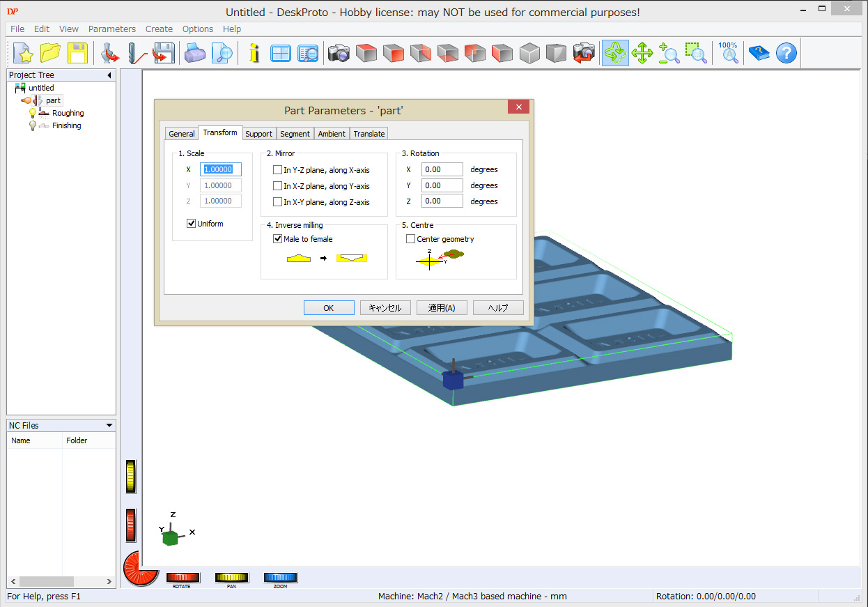Image resolution: width=868 pixels, height=607 pixels.
Task: Click the Name column header in NC Files
Action: pyautogui.click(x=35, y=440)
